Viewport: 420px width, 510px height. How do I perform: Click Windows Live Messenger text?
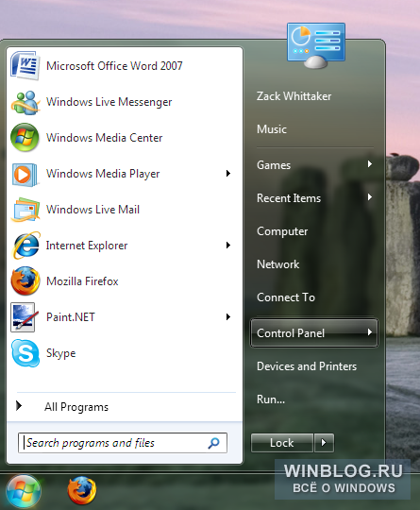109,102
